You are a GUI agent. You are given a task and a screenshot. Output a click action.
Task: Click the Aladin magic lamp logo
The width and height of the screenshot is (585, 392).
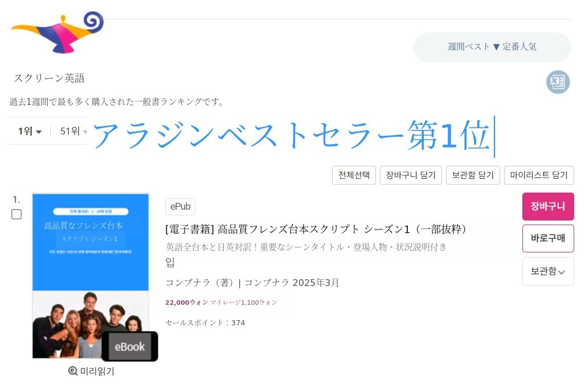(x=57, y=32)
